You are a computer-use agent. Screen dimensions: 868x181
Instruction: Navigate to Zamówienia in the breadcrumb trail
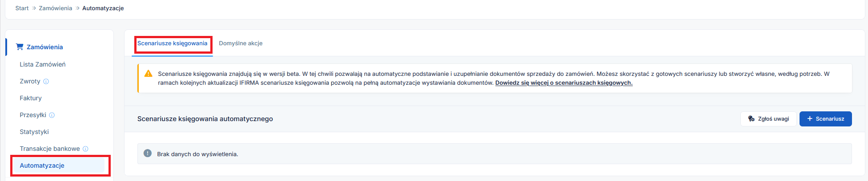coord(55,8)
